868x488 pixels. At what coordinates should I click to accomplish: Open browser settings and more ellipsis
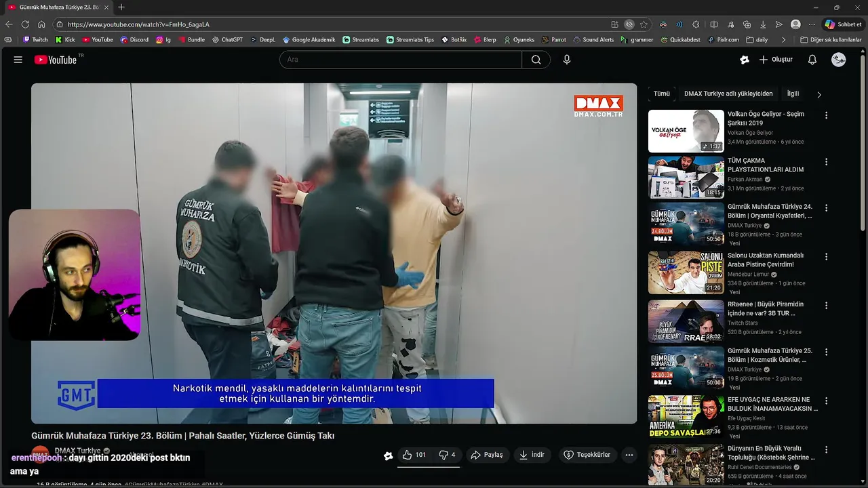click(x=812, y=24)
